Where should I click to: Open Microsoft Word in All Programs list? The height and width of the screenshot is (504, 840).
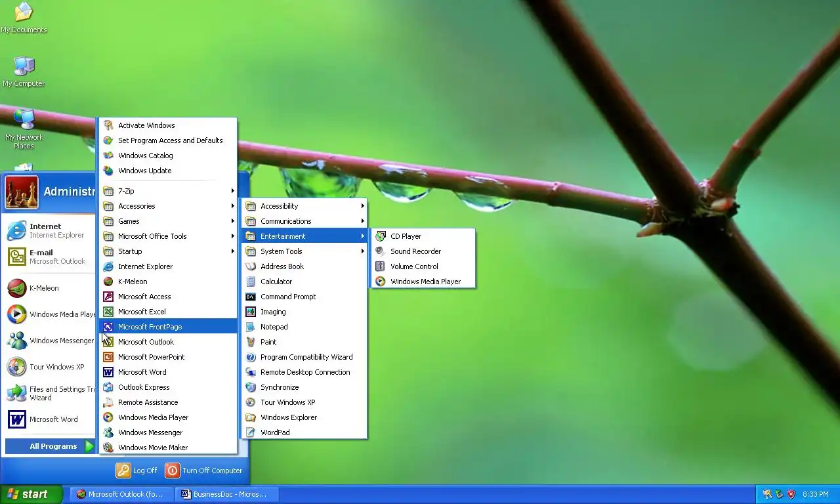coord(167,372)
